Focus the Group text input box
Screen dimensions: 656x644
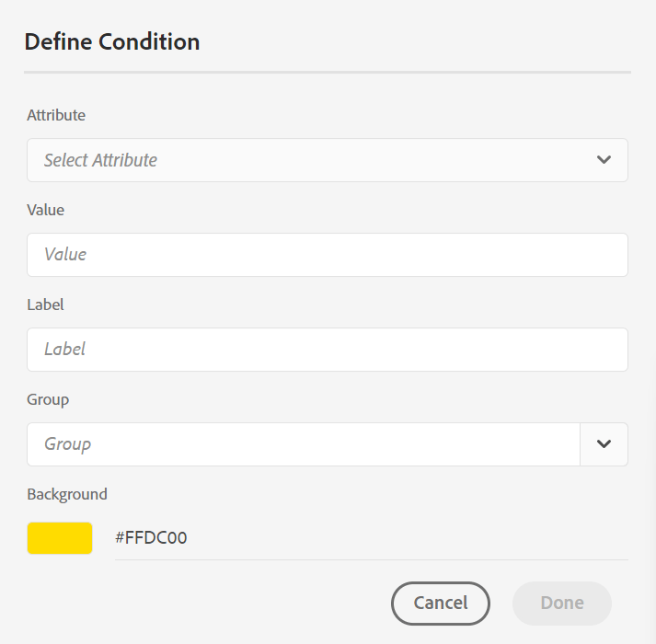pyautogui.click(x=304, y=444)
